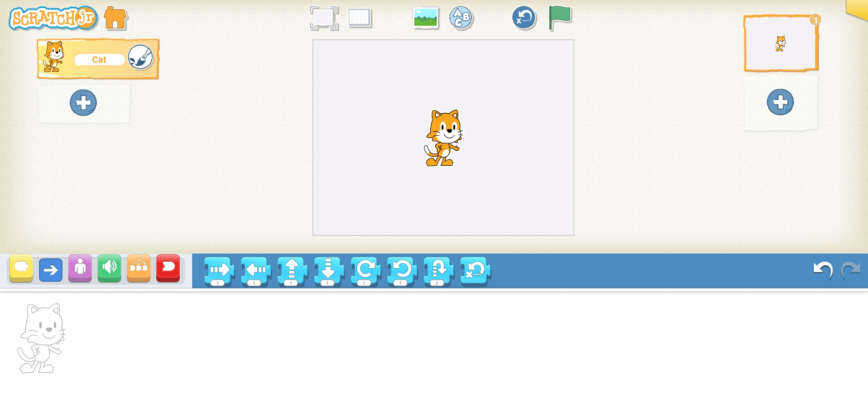Select the Turn Right rotation block
Image resolution: width=868 pixels, height=415 pixels.
pyautogui.click(x=365, y=271)
